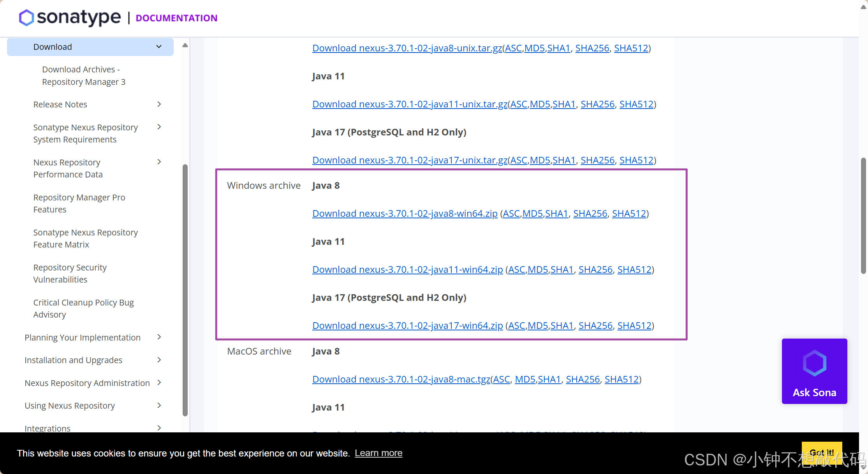Open Ask Sona chat assistant

815,370
